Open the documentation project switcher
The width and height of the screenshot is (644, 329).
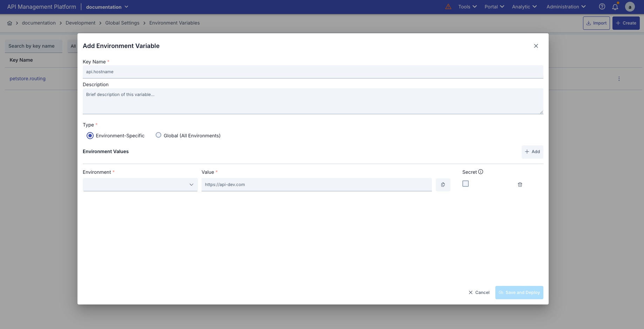click(107, 7)
